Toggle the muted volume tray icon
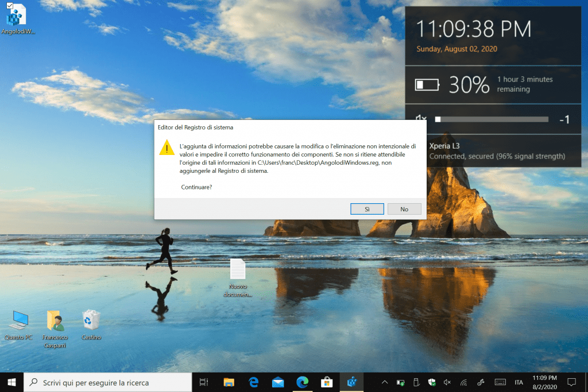This screenshot has height=392, width=588. [x=447, y=382]
